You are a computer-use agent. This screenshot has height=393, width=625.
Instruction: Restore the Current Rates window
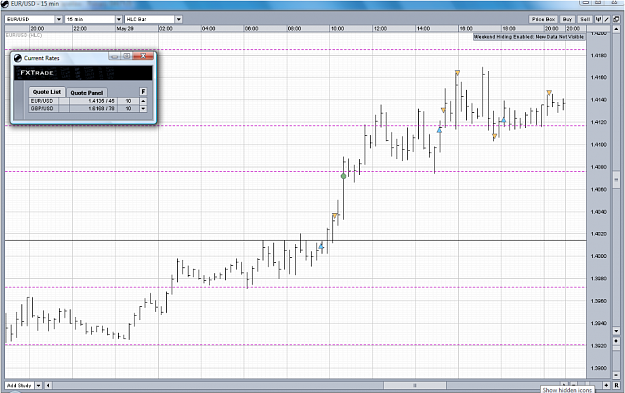click(x=126, y=56)
